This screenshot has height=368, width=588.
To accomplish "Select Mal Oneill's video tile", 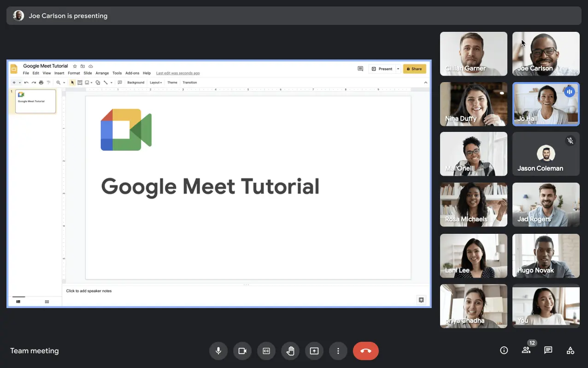I will pos(474,154).
